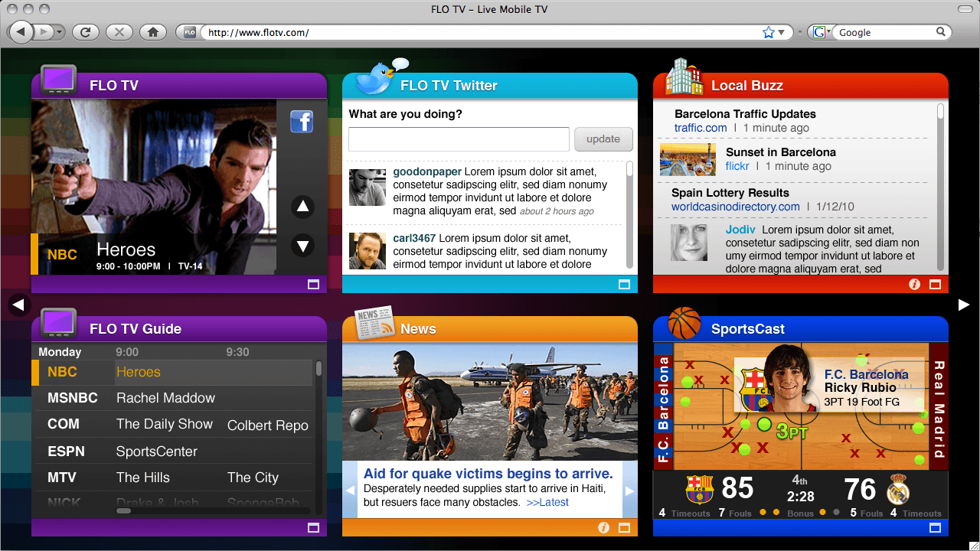
Task: Select SportsCenter on ESPN
Action: pos(157,452)
